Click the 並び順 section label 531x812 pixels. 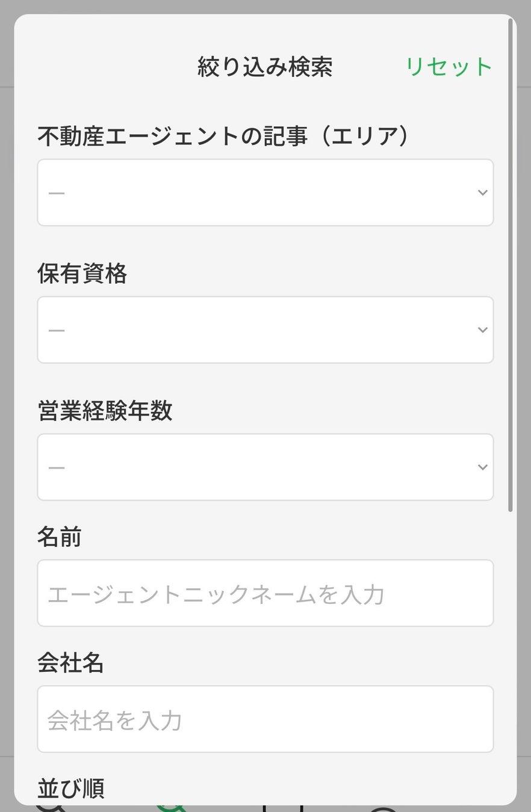(x=70, y=788)
